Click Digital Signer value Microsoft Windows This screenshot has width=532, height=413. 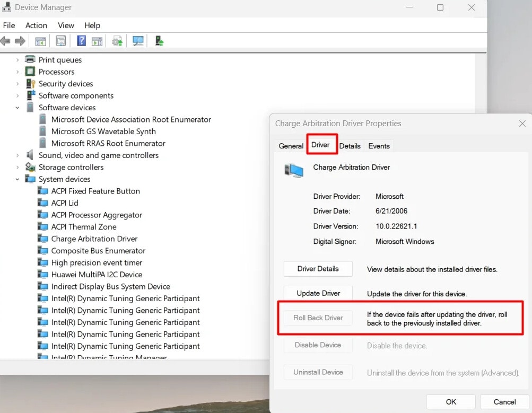pyautogui.click(x=405, y=241)
